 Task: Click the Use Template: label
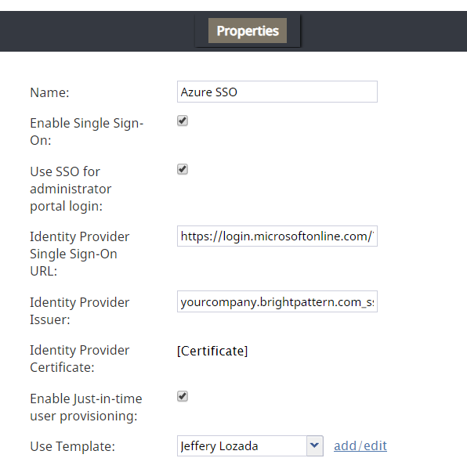coord(72,446)
